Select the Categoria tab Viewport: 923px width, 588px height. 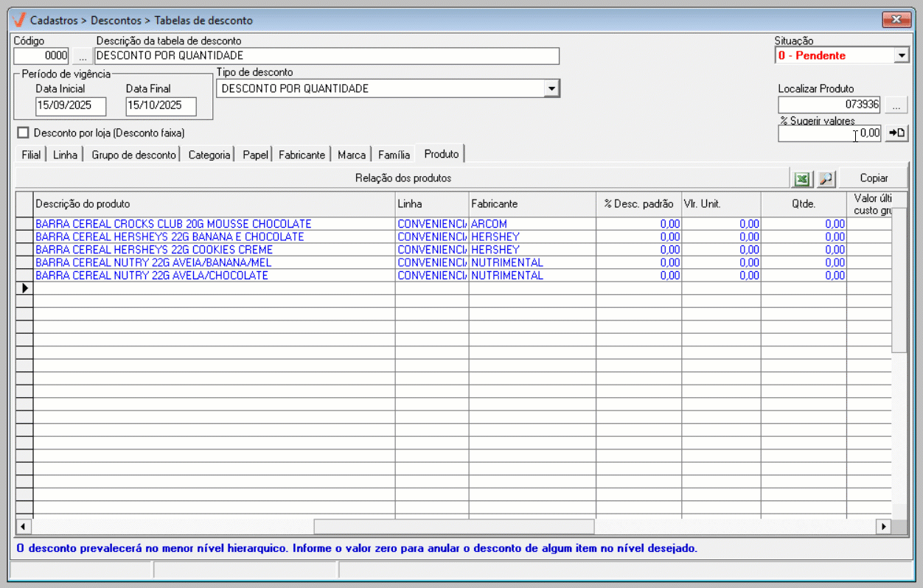click(x=209, y=155)
